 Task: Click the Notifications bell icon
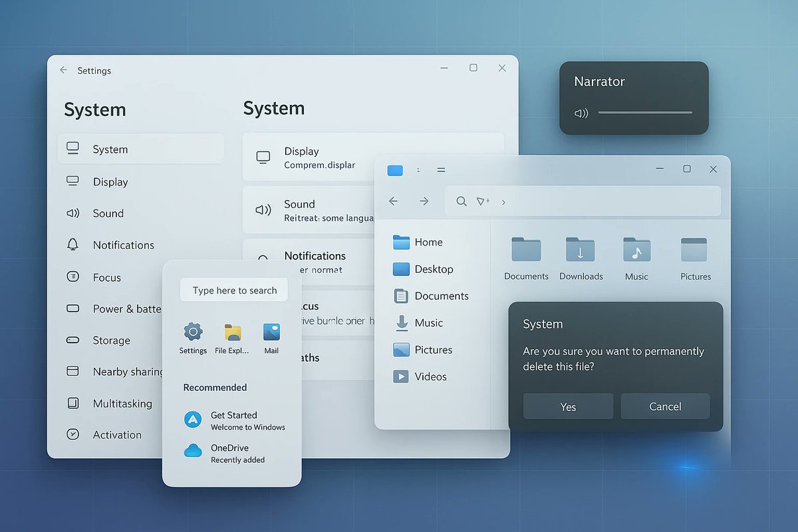(x=72, y=245)
